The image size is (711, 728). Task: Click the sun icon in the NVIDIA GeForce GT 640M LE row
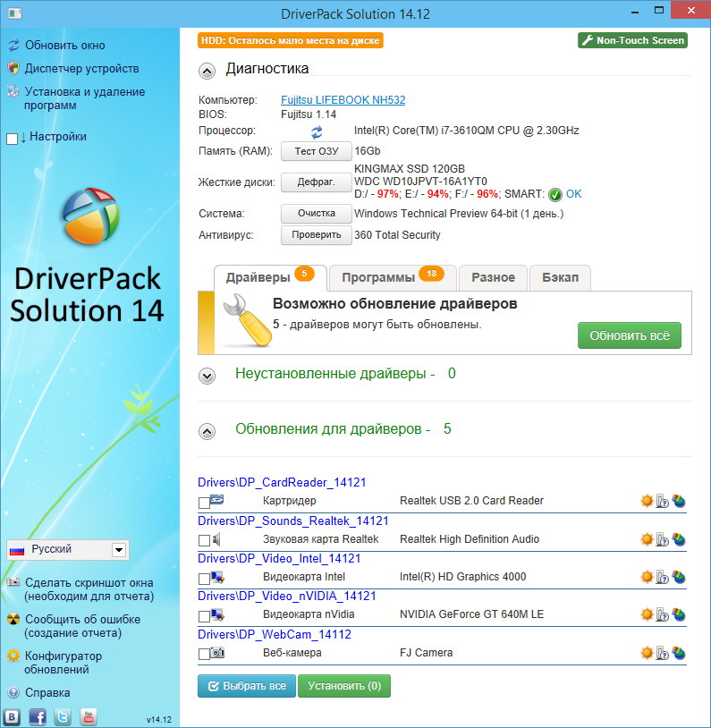coord(647,614)
